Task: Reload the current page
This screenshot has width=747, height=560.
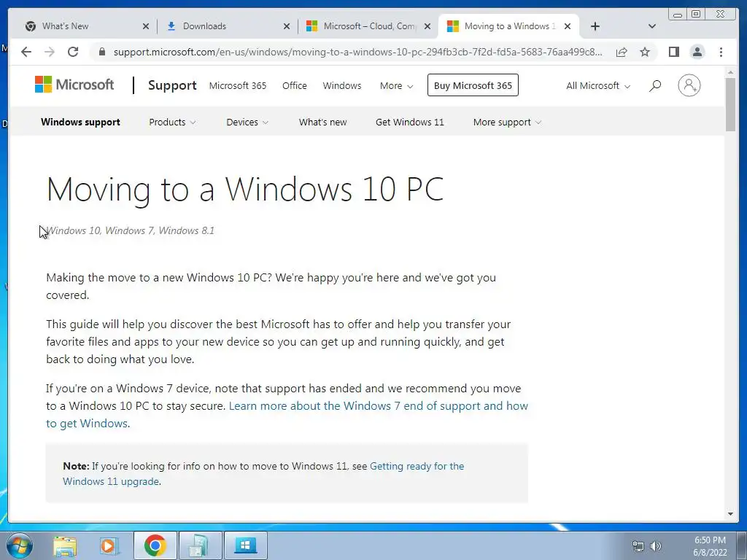Action: (x=72, y=52)
